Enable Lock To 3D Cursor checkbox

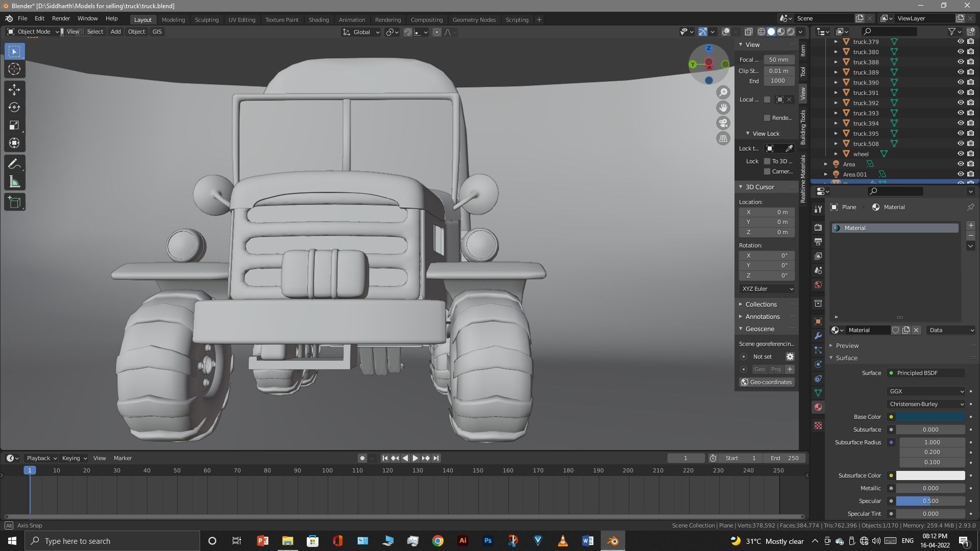point(767,161)
